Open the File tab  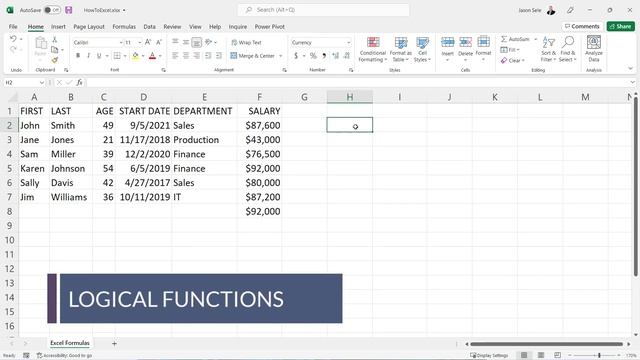13,27
